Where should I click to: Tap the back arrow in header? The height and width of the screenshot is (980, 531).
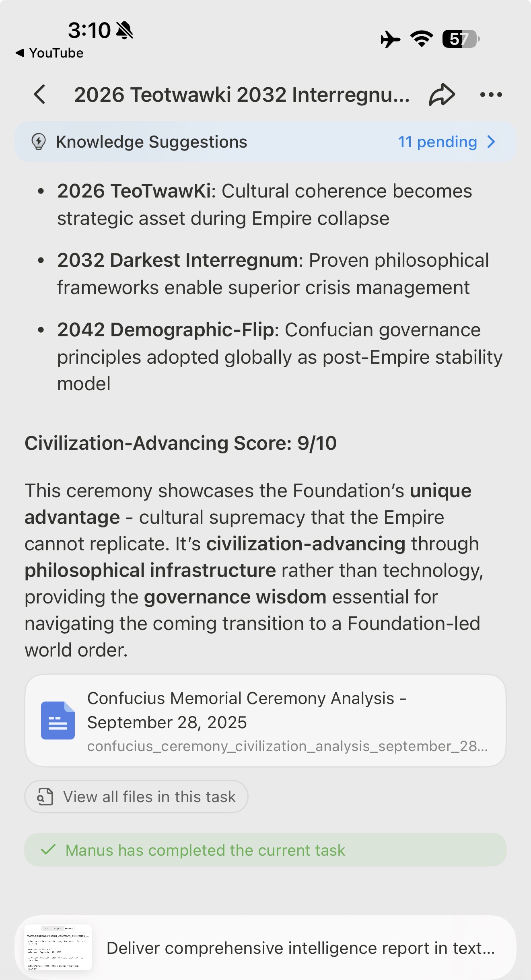40,95
